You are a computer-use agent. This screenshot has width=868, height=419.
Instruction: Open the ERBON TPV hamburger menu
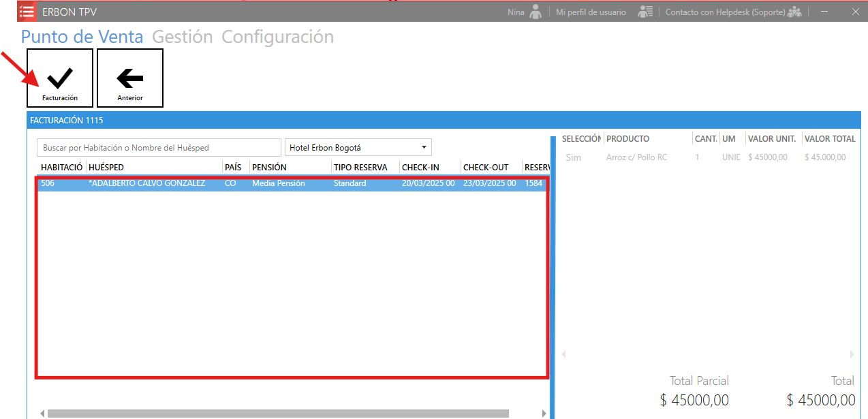[27, 12]
